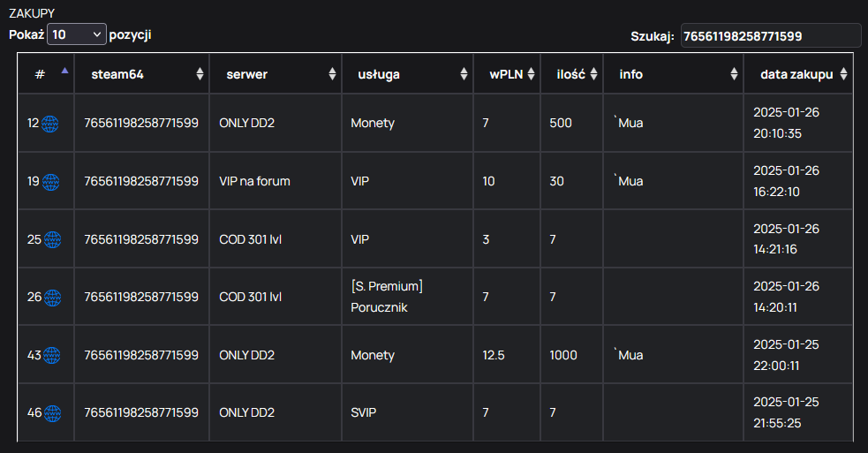Sort by the # column arrow
The height and width of the screenshot is (453, 868).
(64, 71)
